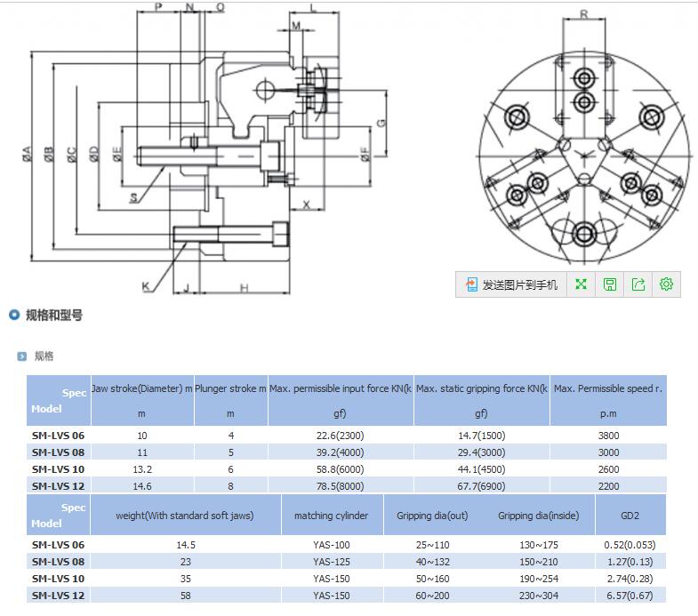Viewport: 698px width, 616px height.
Task: Click the green share icon
Action: [x=638, y=284]
